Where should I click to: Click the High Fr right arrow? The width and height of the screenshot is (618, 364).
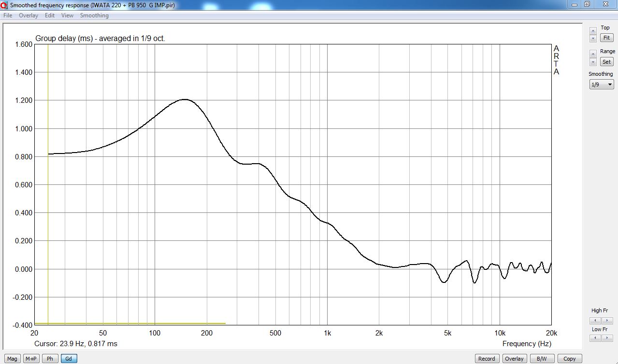coord(607,320)
